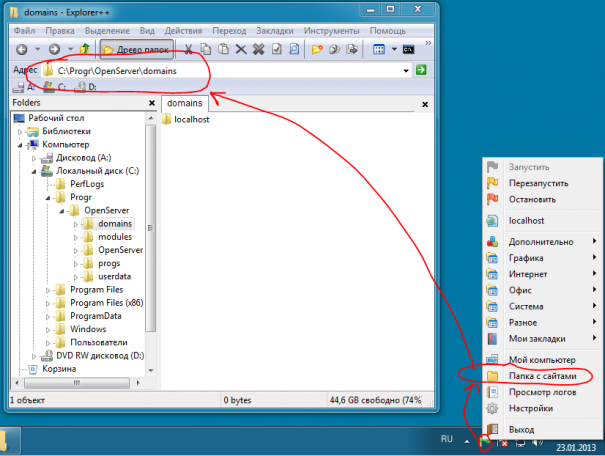Select Корзина in folder tree

click(59, 369)
